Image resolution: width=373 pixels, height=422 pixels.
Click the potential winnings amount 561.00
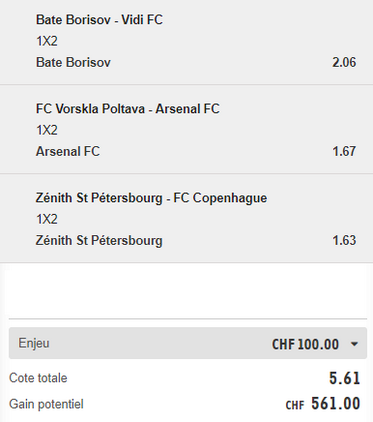point(336,403)
